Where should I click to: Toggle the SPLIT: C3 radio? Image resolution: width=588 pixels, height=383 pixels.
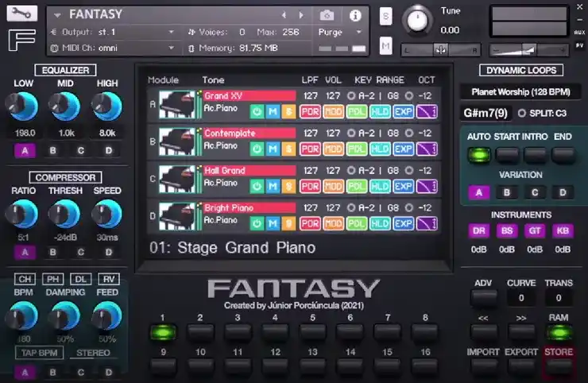(x=521, y=113)
